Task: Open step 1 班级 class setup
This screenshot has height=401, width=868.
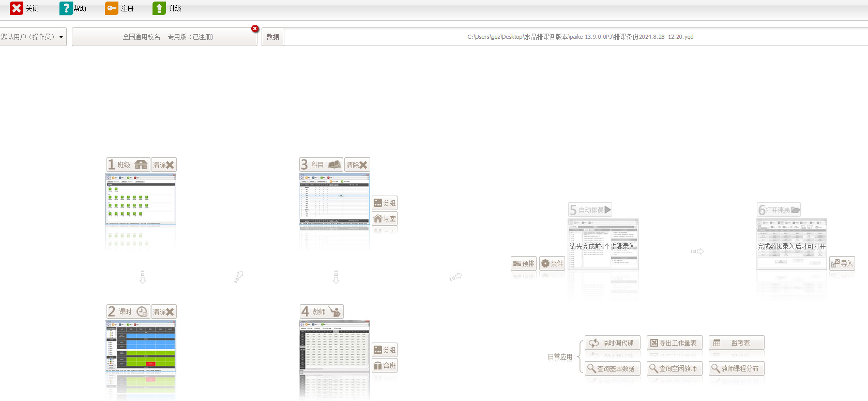Action: tap(128, 165)
